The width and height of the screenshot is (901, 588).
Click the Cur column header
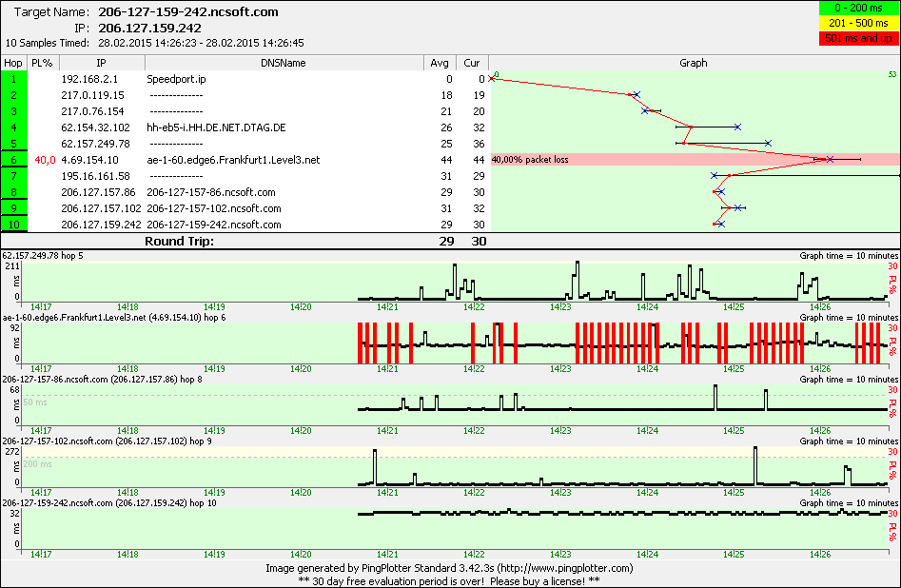pyautogui.click(x=472, y=63)
